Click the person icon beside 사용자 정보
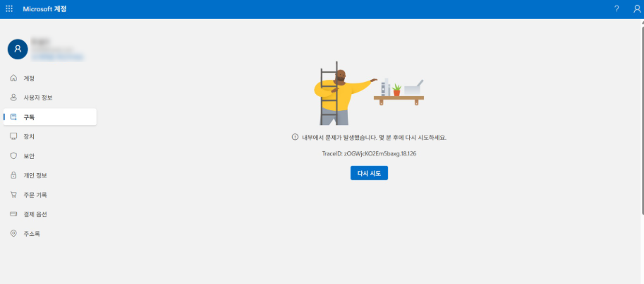 tap(13, 97)
